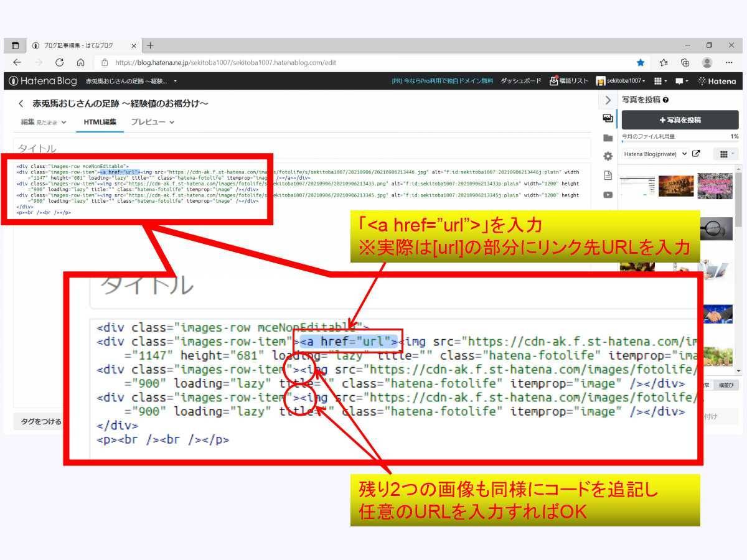Click the browser back arrow
This screenshot has height=560, width=747.
17,62
